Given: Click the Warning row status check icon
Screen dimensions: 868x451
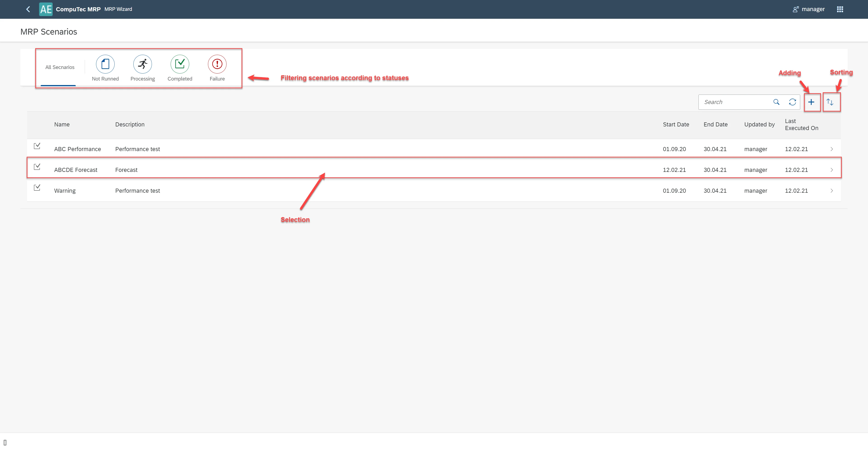Looking at the screenshot, I should pos(37,188).
